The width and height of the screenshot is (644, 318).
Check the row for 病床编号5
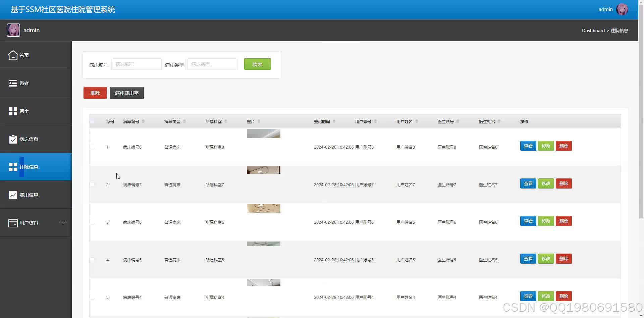pyautogui.click(x=92, y=260)
